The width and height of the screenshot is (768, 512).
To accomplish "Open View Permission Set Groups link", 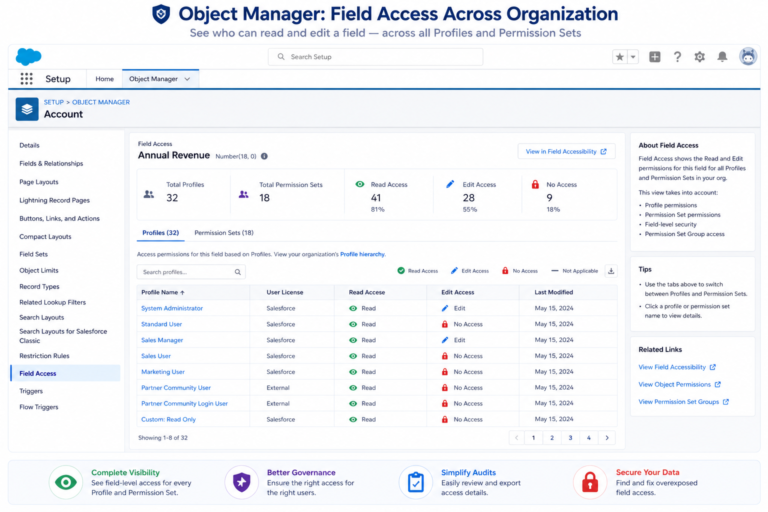I will coord(683,402).
